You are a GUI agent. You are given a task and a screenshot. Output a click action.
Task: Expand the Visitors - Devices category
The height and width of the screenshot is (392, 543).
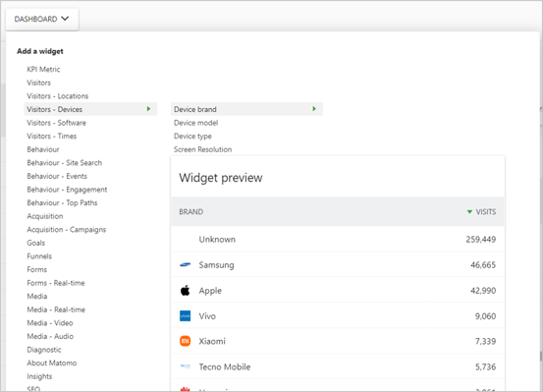90,109
